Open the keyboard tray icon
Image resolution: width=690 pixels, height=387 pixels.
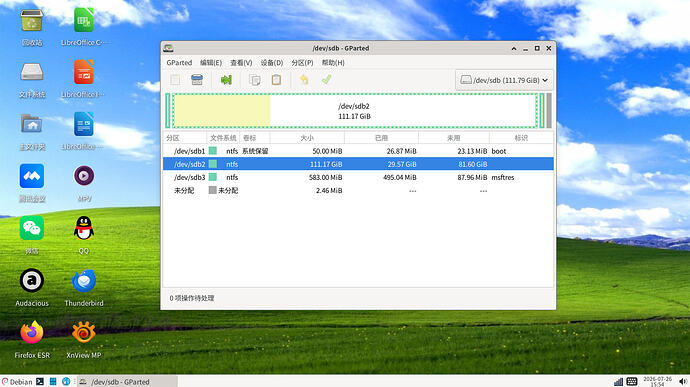click(x=631, y=382)
